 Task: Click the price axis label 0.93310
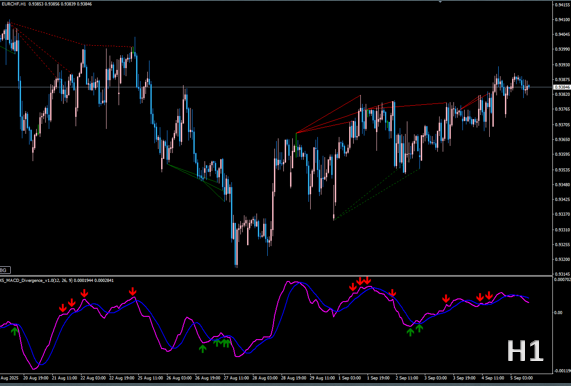[x=562, y=230]
